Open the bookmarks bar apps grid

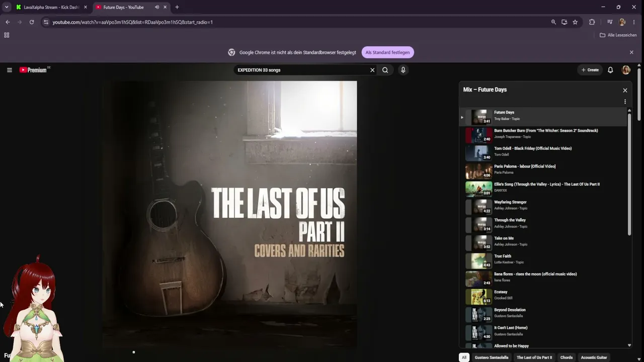click(x=7, y=35)
